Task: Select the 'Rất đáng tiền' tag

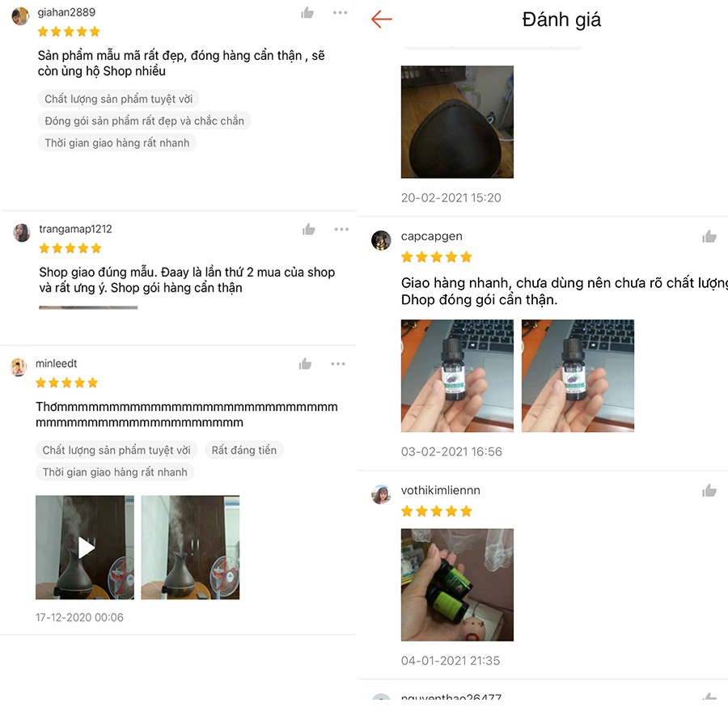Action: pos(244,450)
